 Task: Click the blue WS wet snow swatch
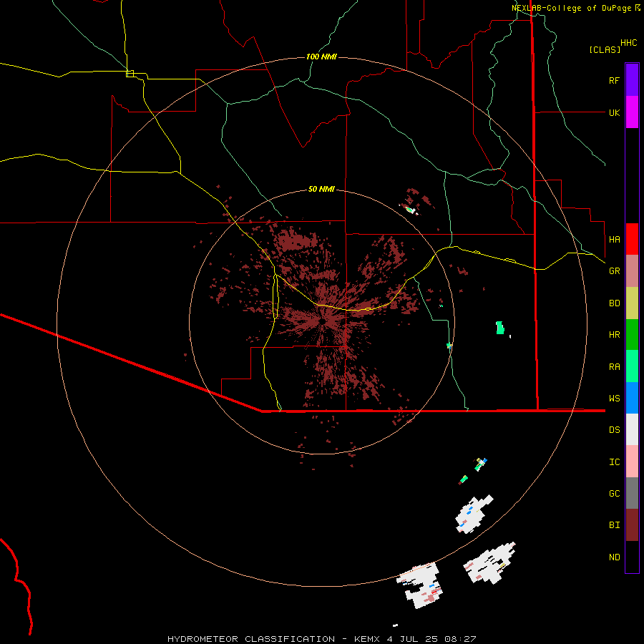632,398
